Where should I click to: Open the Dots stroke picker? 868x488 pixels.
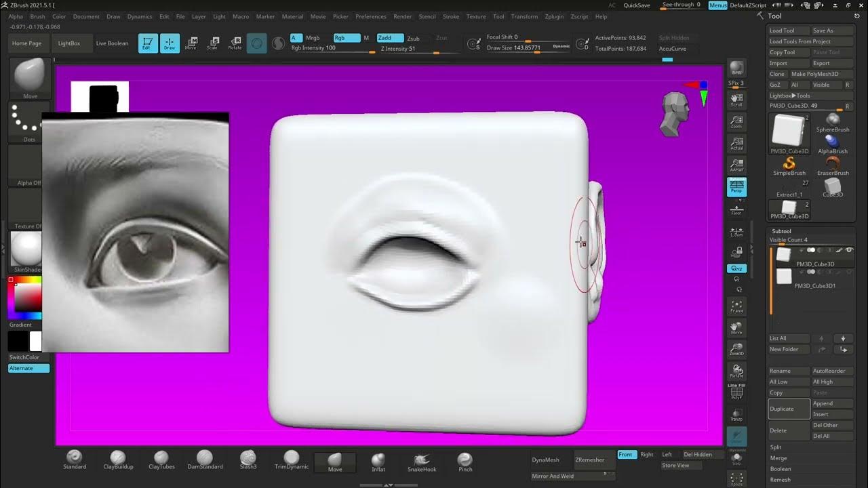pos(30,123)
